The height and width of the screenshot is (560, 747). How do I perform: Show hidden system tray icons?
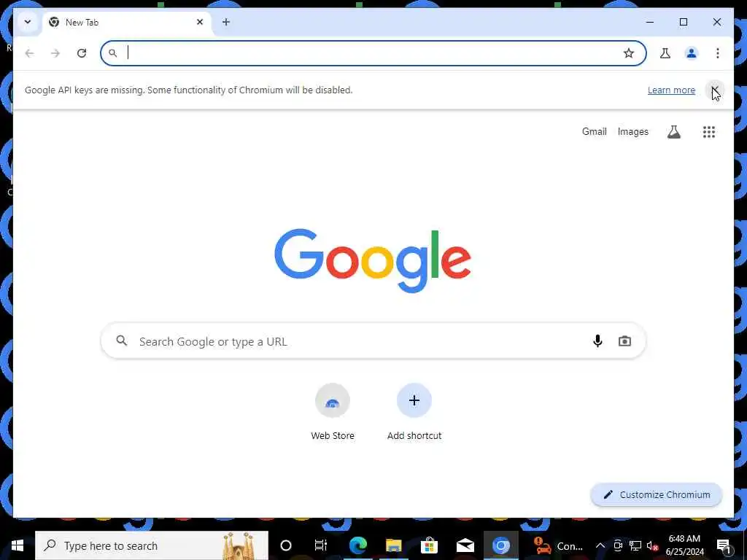click(600, 545)
